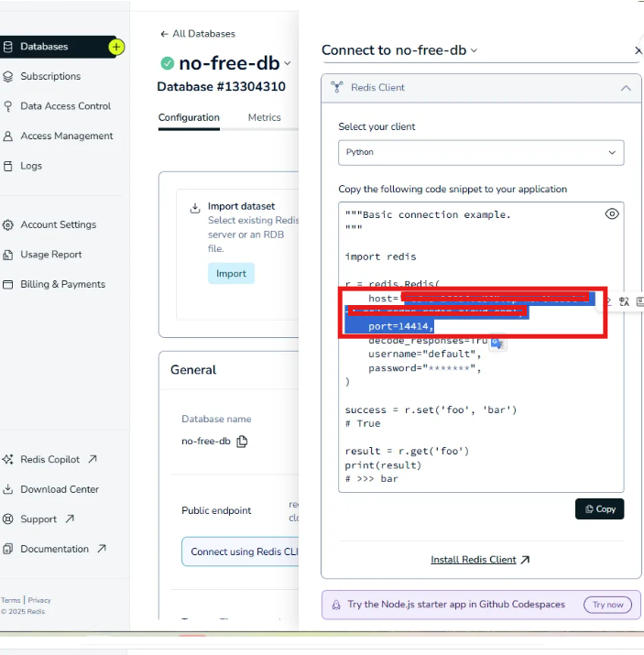
Task: Click the Usage Report icon
Action: (x=7, y=255)
